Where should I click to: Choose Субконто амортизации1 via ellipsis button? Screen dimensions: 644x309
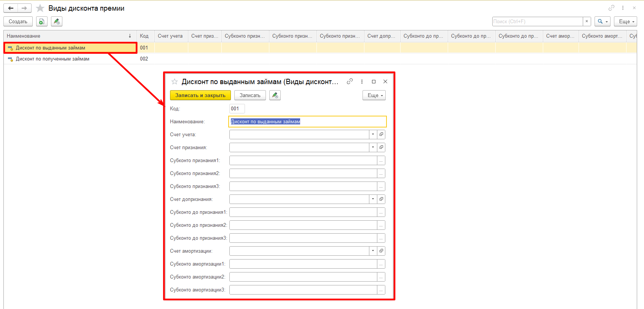tap(381, 264)
